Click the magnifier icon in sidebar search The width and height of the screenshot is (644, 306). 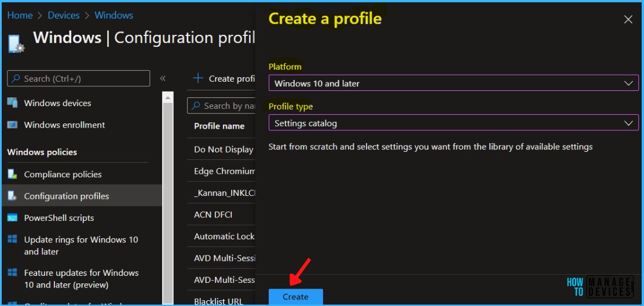click(x=16, y=78)
